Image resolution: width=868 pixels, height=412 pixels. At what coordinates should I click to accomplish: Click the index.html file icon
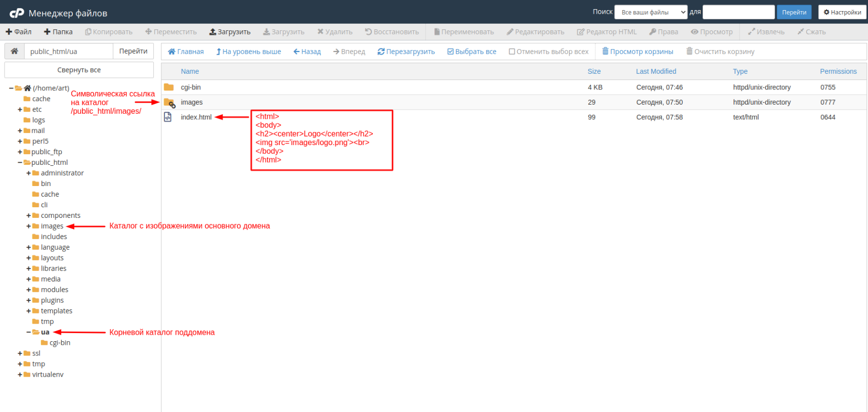[168, 117]
